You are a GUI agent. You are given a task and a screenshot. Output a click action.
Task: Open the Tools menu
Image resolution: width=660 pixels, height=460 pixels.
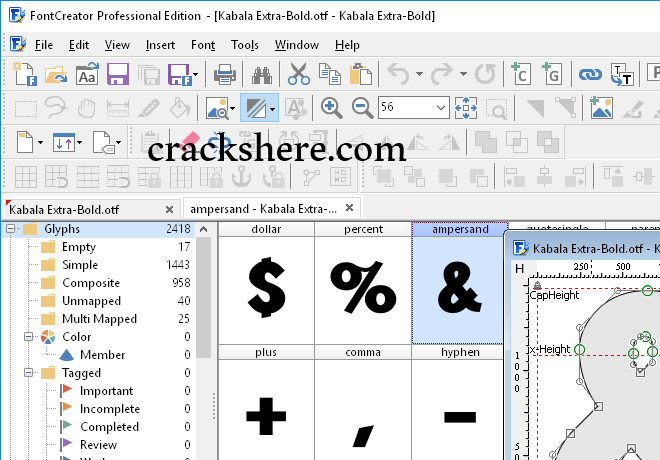pyautogui.click(x=245, y=45)
